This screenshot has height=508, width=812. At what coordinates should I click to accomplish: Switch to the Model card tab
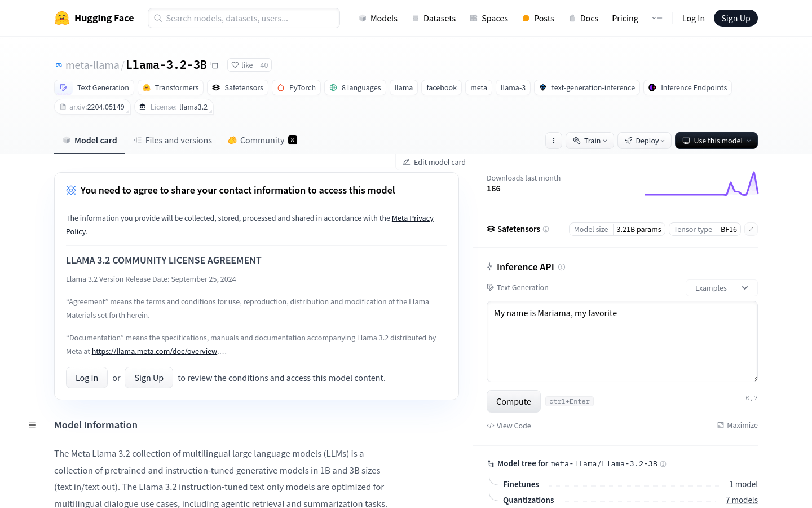tap(90, 141)
